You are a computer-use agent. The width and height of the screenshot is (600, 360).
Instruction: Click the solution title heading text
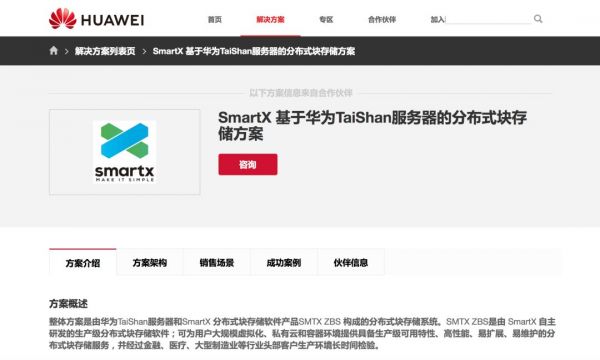click(x=372, y=125)
